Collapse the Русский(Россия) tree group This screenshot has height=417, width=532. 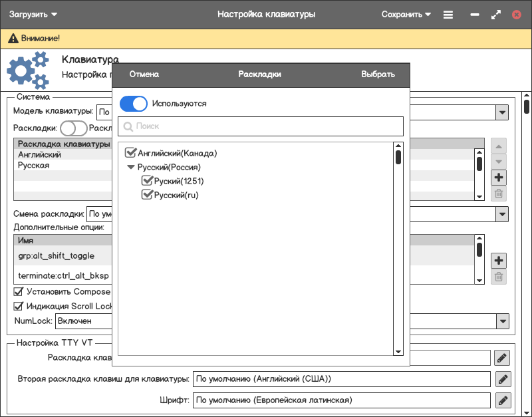click(x=131, y=168)
